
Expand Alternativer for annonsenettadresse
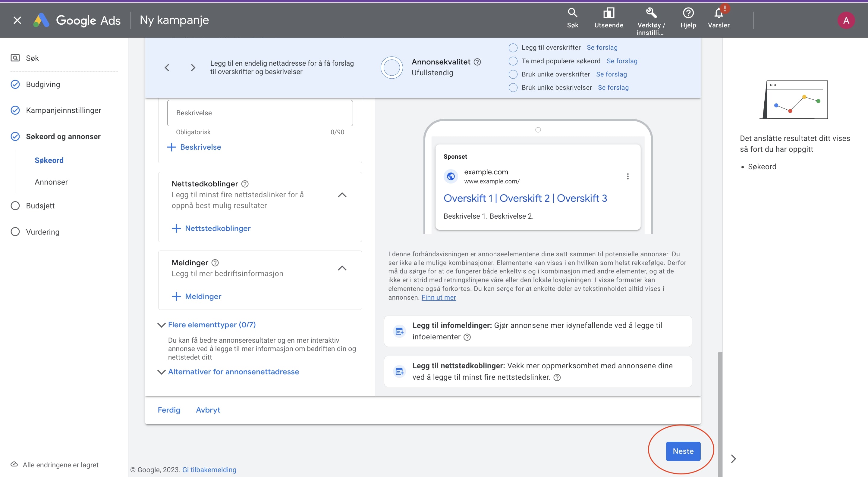click(233, 372)
